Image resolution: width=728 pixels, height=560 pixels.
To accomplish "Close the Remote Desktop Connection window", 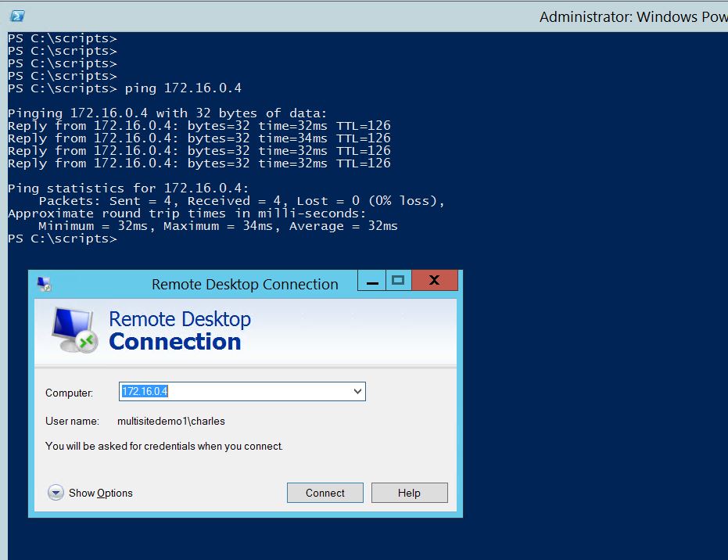I will [435, 281].
